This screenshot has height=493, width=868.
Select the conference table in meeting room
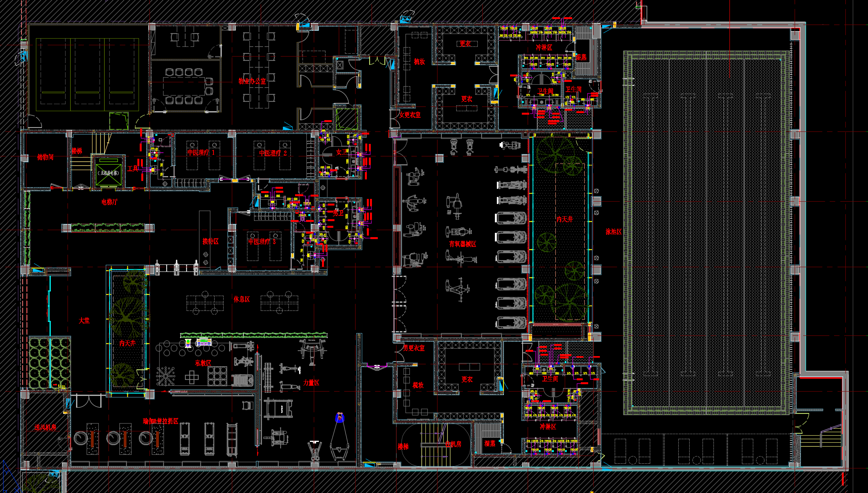click(x=183, y=86)
